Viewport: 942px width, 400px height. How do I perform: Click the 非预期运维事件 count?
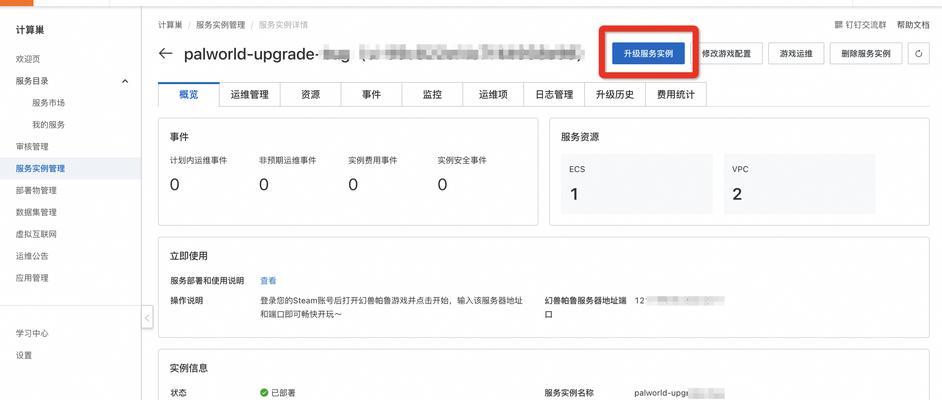pyautogui.click(x=264, y=184)
